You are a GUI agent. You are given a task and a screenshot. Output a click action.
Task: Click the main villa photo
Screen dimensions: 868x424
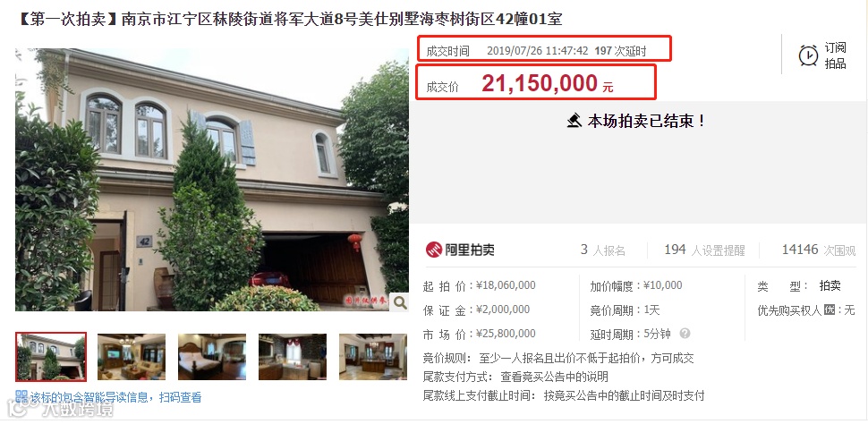click(212, 180)
